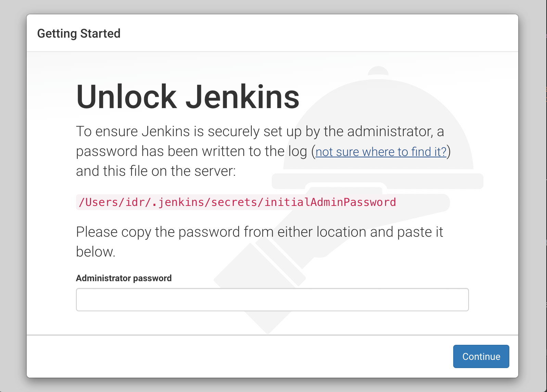Click the dome knob atop the watermark icon
The image size is (547, 392).
click(378, 71)
